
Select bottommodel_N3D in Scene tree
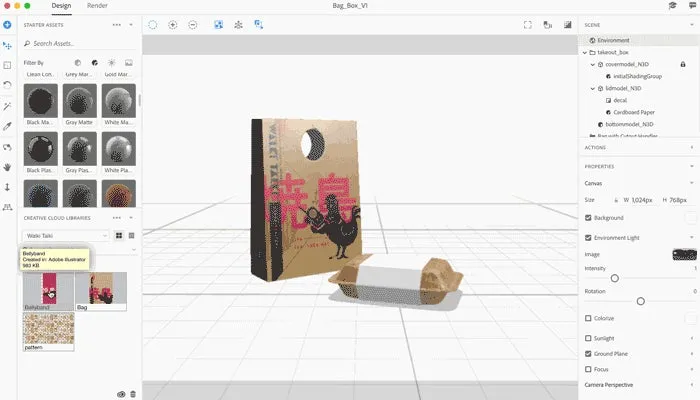pos(629,125)
